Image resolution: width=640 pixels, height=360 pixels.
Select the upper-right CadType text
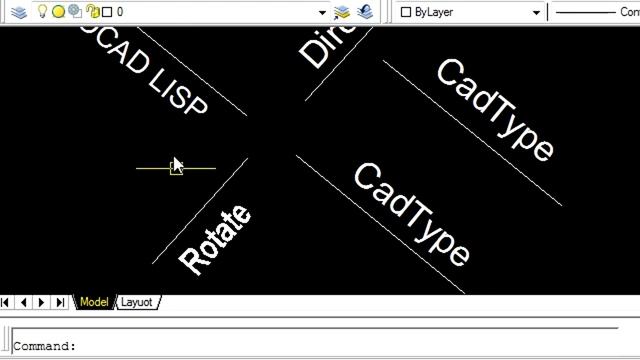click(x=495, y=109)
